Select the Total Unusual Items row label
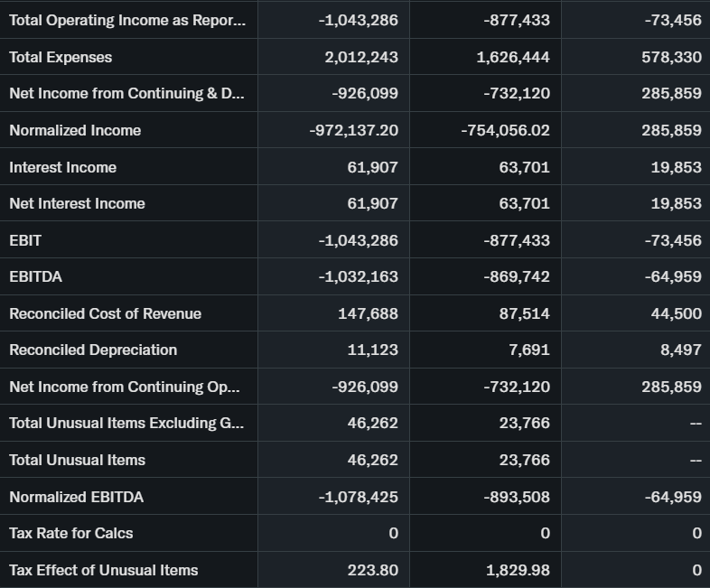 pyautogui.click(x=77, y=460)
